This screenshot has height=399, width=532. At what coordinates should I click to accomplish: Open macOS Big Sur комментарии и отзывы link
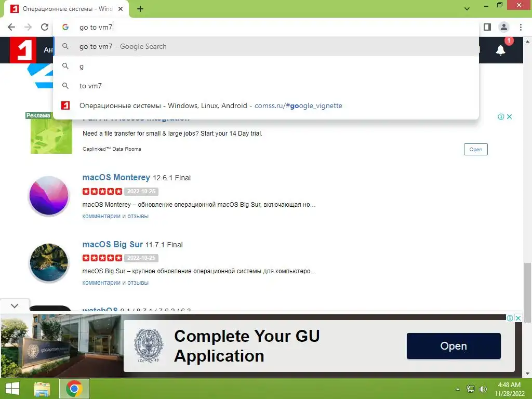pos(115,283)
